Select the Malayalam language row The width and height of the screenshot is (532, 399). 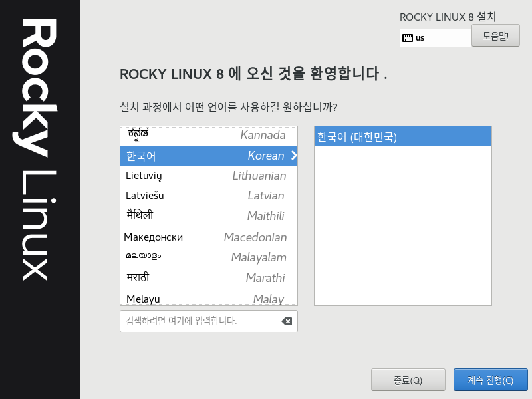click(209, 257)
